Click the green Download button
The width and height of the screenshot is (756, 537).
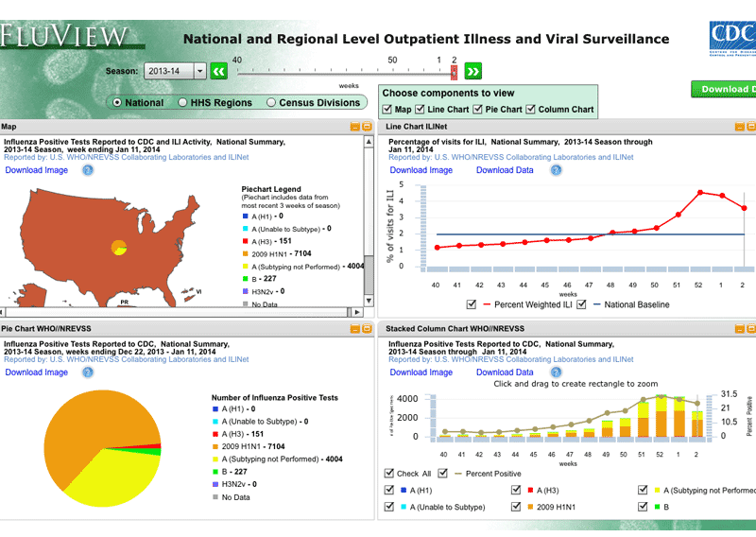point(724,89)
